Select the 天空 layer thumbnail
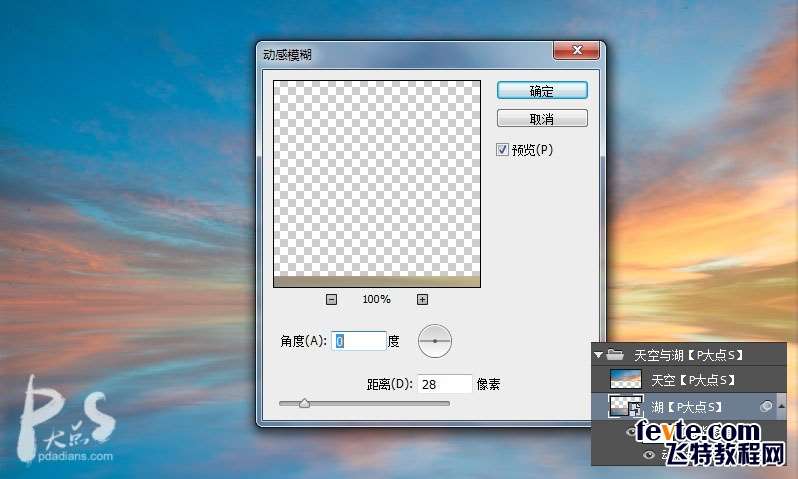 pos(625,380)
